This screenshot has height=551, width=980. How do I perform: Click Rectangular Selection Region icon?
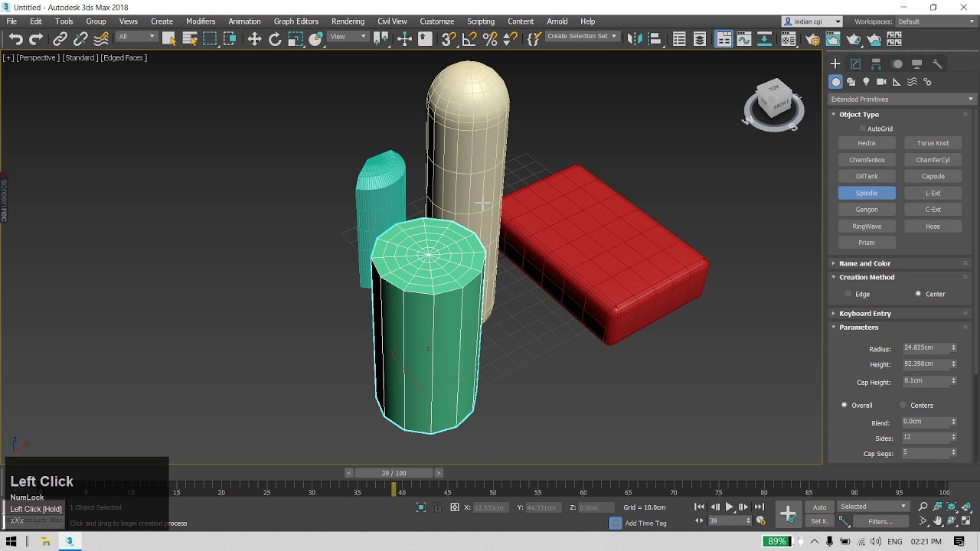(x=210, y=39)
